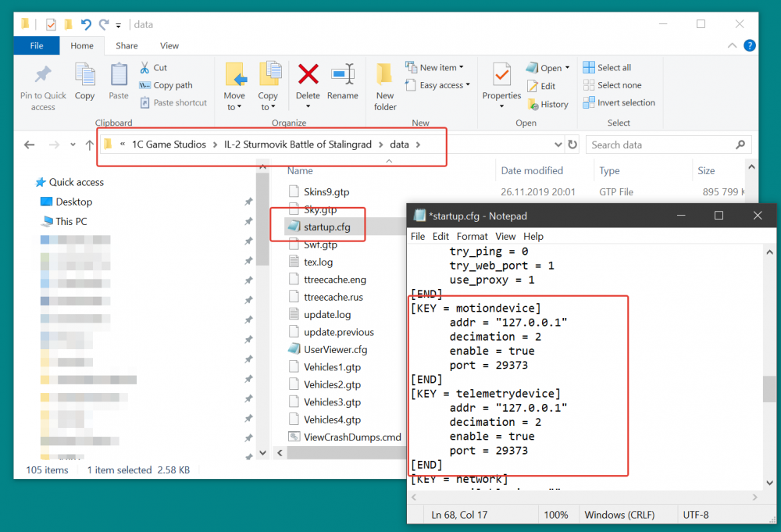This screenshot has width=781, height=532.
Task: Open Notepad View menu
Action: pyautogui.click(x=505, y=237)
